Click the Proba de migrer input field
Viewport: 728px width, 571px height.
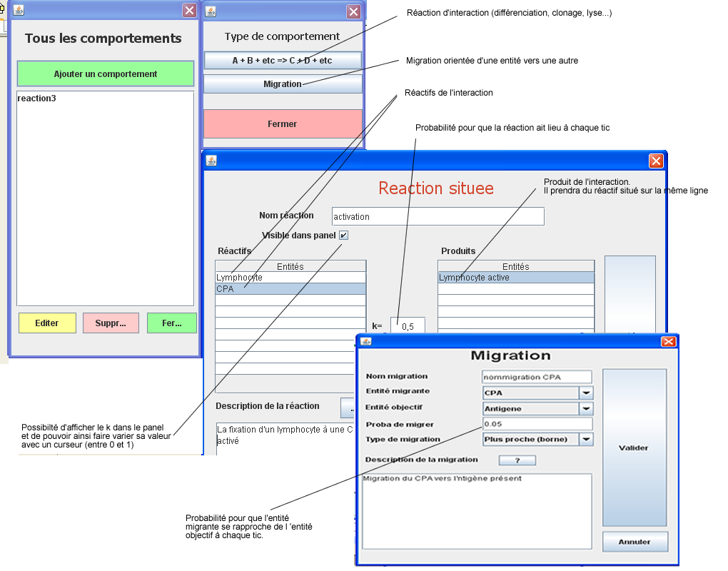tap(537, 424)
